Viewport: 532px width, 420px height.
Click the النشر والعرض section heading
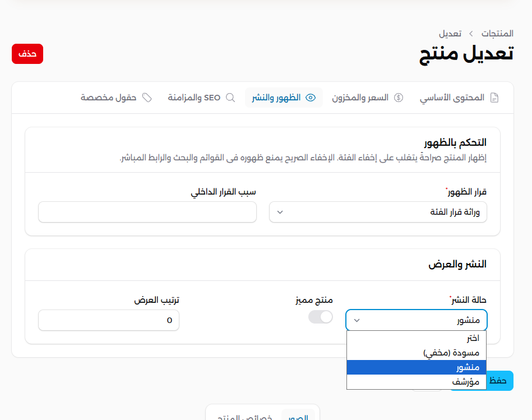[457, 264]
